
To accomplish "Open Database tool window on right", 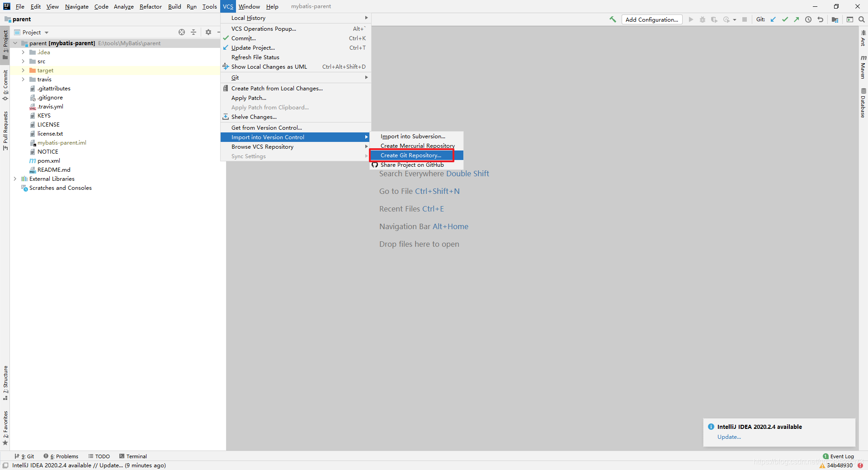I will (863, 103).
